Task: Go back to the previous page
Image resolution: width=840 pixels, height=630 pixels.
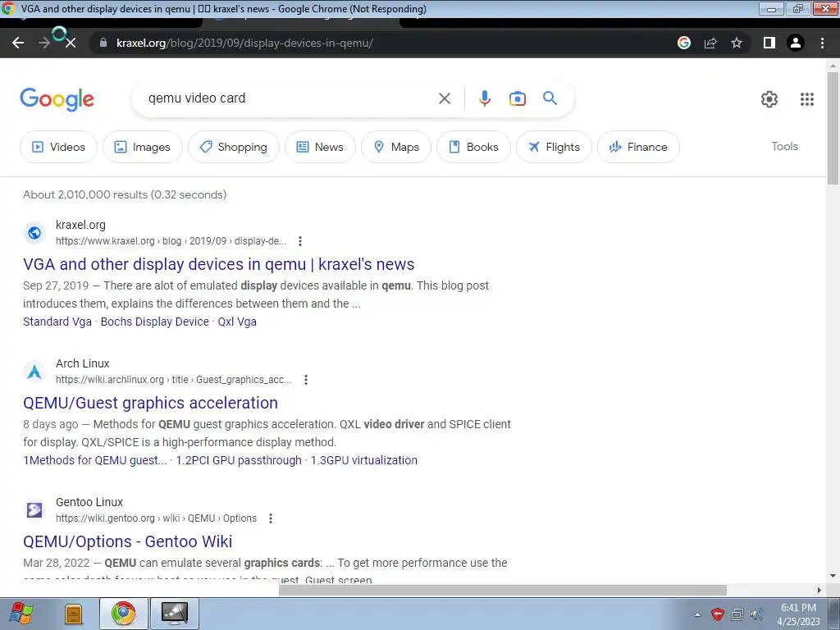Action: coord(18,43)
